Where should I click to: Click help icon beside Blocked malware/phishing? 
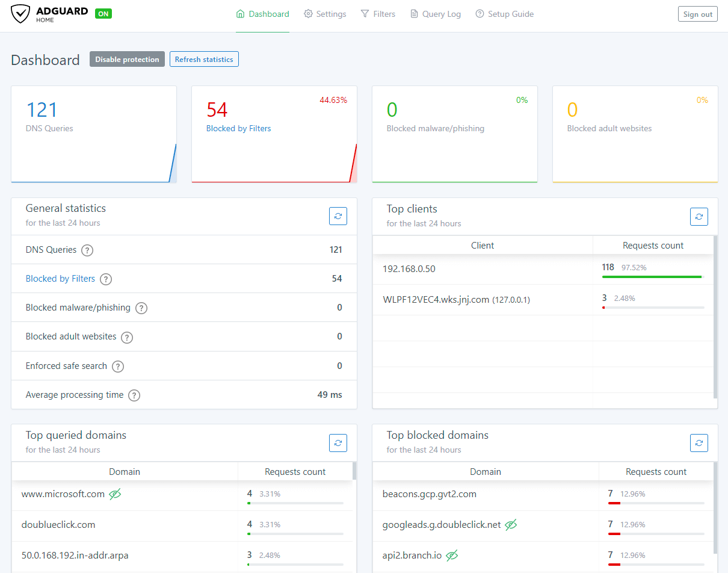tap(141, 308)
